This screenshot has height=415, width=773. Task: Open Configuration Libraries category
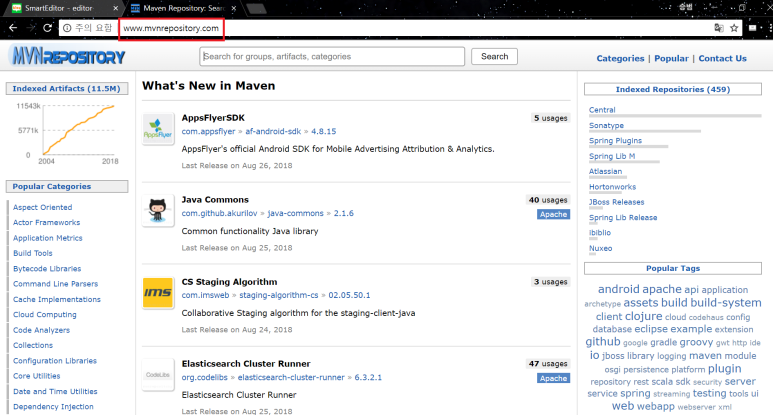pyautogui.click(x=55, y=361)
